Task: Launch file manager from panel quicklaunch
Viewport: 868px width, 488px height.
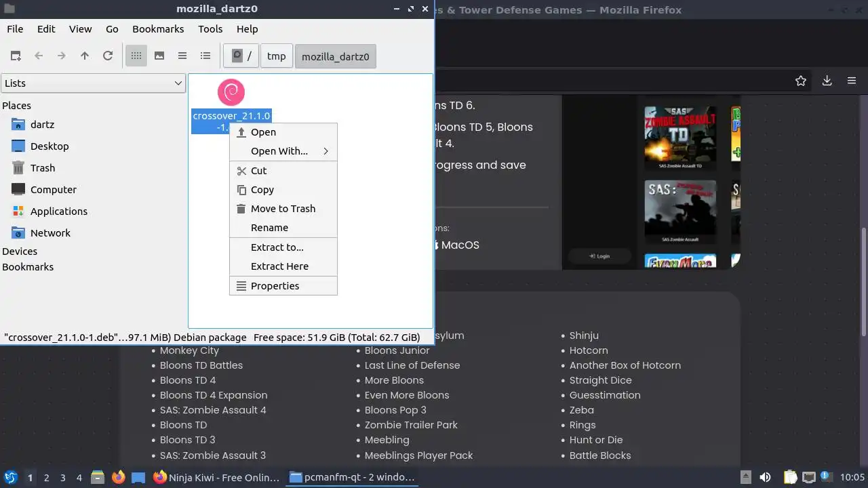Action: [x=98, y=477]
